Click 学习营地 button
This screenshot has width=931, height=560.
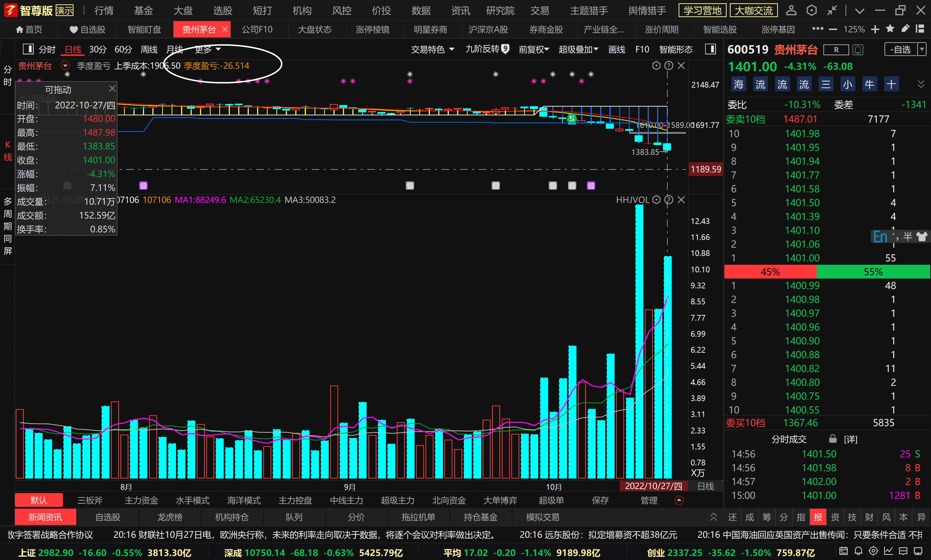pyautogui.click(x=702, y=10)
